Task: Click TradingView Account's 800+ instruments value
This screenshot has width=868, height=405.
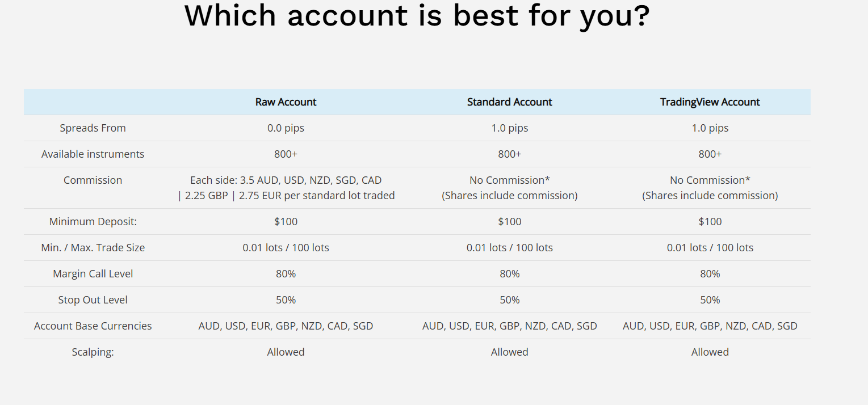Action: [x=710, y=154]
